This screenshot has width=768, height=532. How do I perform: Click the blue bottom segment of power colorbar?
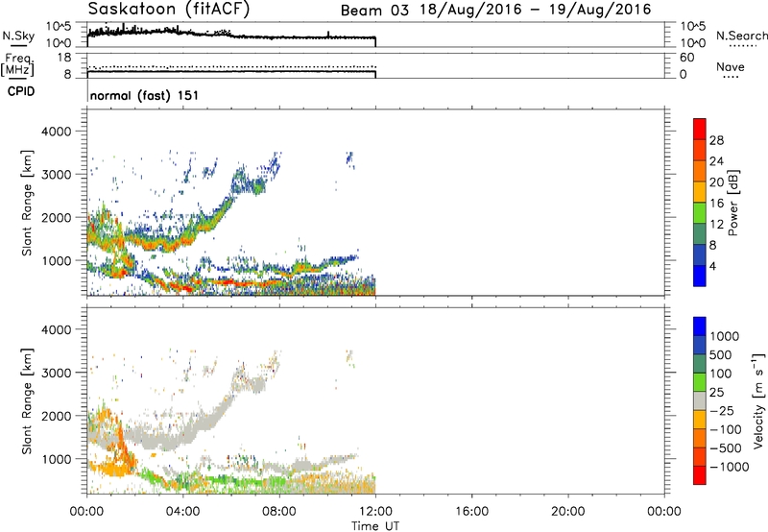(700, 276)
